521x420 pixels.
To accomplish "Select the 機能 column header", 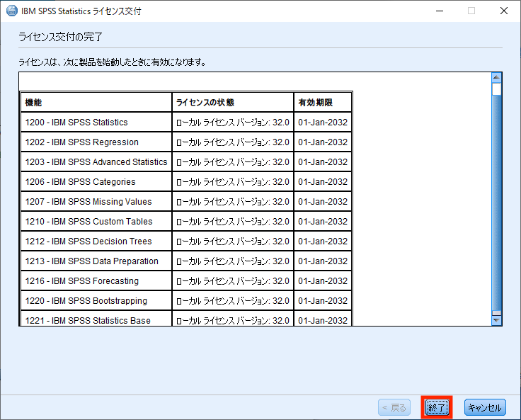I will (96, 103).
